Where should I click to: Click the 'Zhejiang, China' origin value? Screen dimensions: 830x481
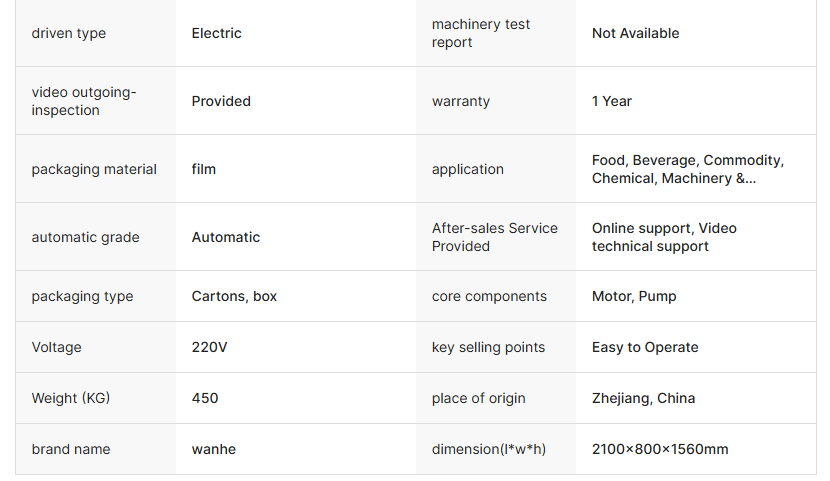point(643,398)
